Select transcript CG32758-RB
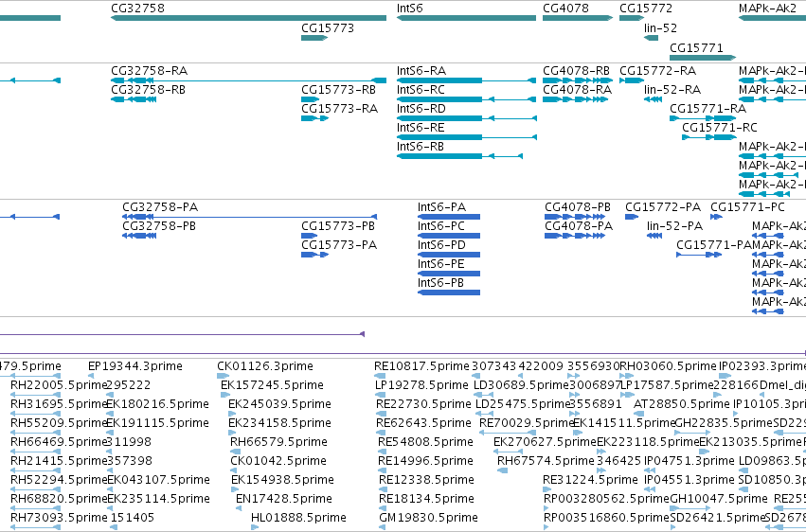 click(134, 99)
